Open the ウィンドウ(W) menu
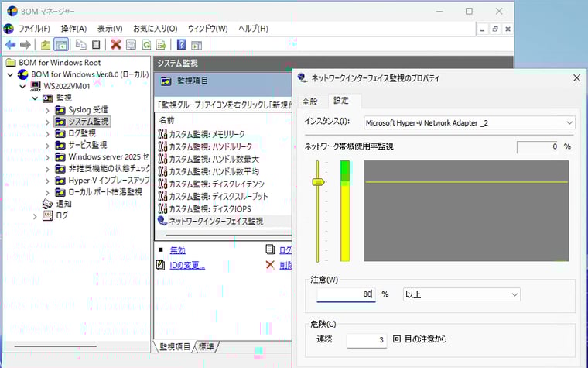 click(x=208, y=29)
